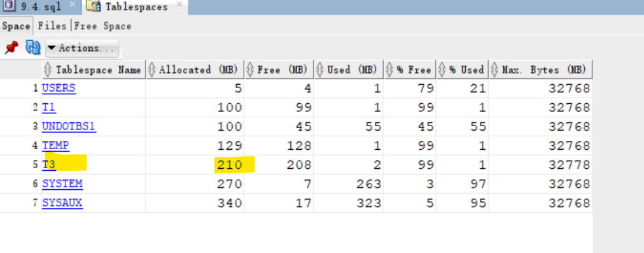Select the 5 allocated value for USERS

click(238, 89)
